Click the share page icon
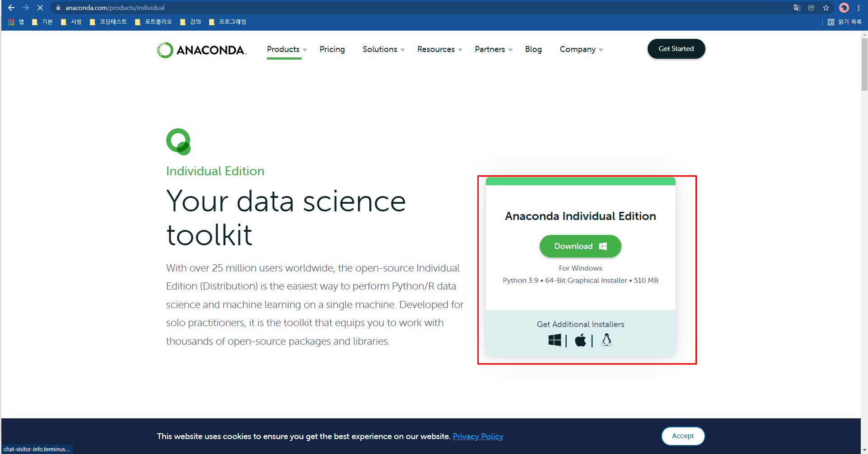Image resolution: width=868 pixels, height=454 pixels. [812, 8]
